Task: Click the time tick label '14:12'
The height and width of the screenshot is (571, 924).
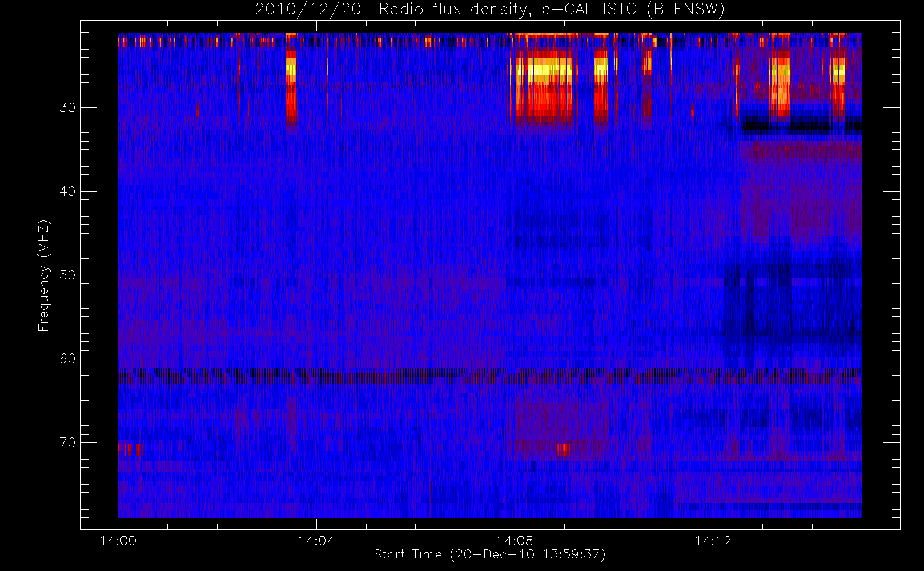Action: [x=713, y=541]
